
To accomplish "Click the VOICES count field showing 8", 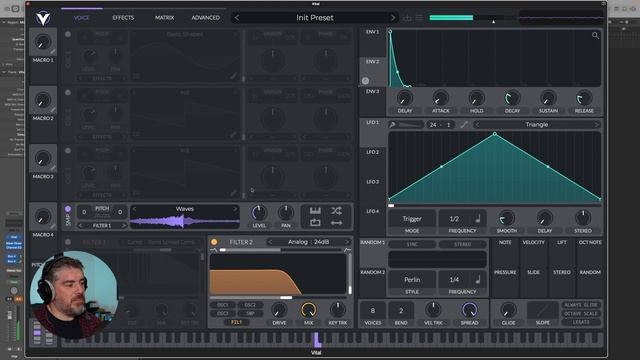I will pyautogui.click(x=372, y=311).
